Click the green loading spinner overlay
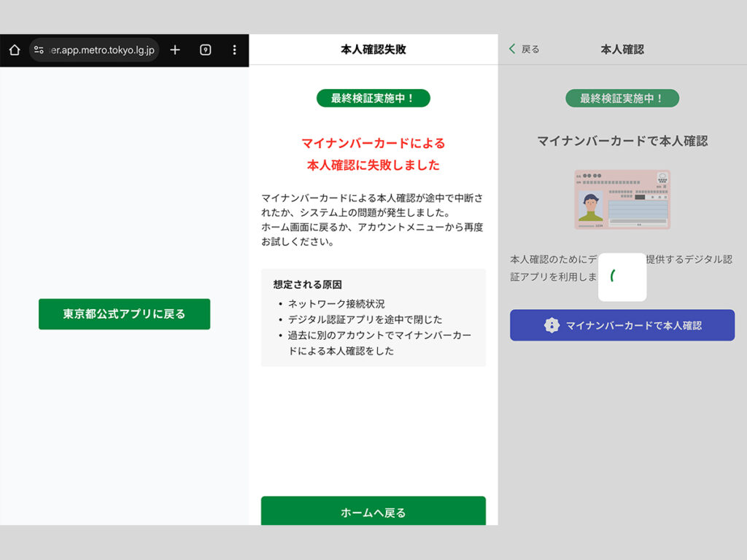The image size is (747, 560). click(622, 277)
